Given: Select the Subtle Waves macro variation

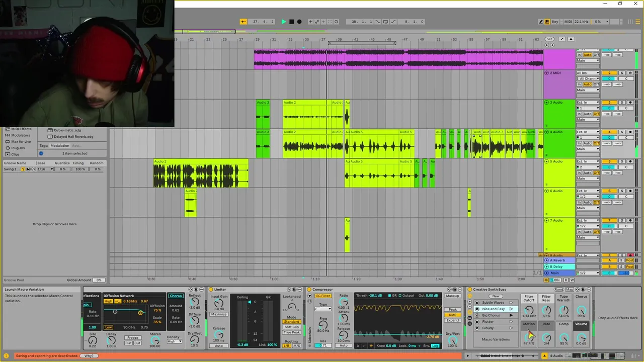Looking at the screenshot, I should coord(493,303).
